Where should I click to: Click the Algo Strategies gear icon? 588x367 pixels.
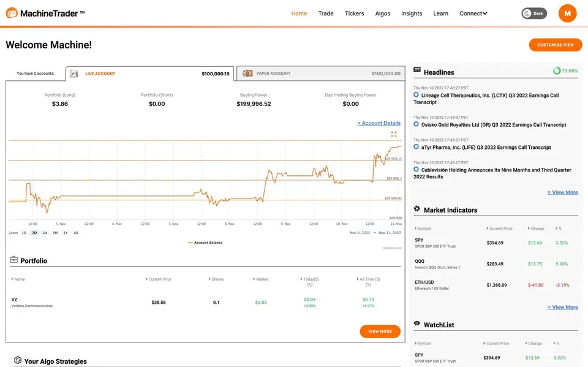pyautogui.click(x=18, y=360)
